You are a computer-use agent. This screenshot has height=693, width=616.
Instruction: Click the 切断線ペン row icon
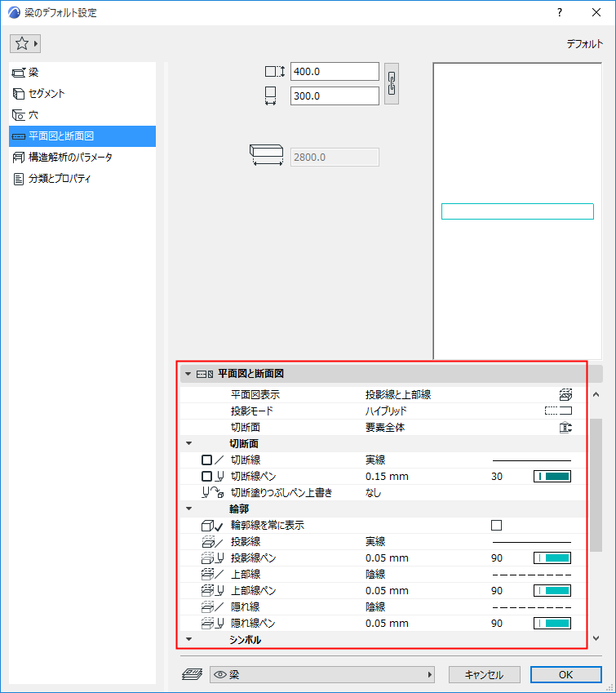(x=213, y=477)
